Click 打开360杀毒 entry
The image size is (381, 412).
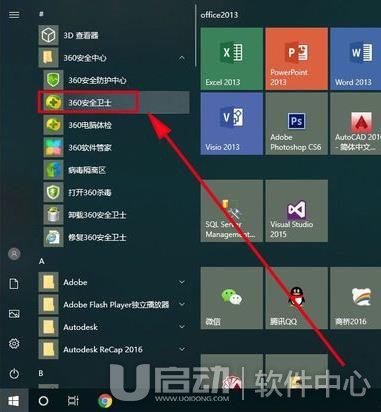116,192
